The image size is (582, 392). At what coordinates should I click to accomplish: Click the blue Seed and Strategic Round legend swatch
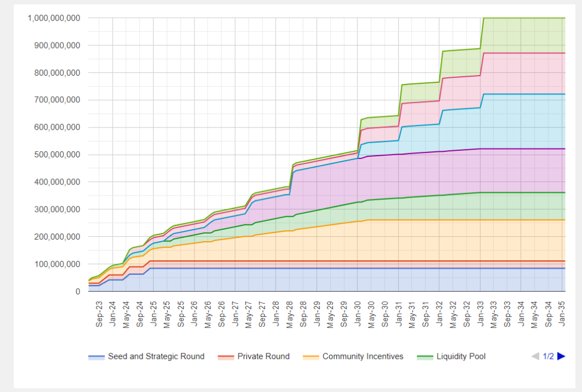point(96,357)
